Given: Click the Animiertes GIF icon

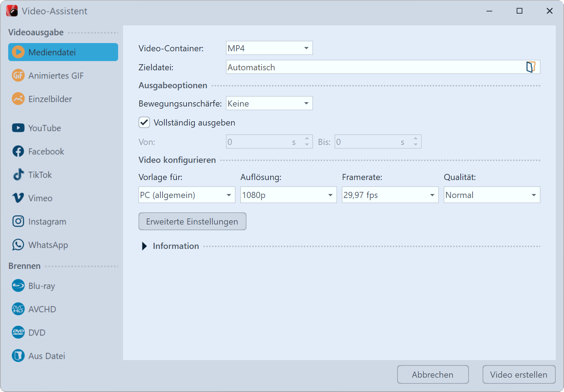Looking at the screenshot, I should click(18, 76).
